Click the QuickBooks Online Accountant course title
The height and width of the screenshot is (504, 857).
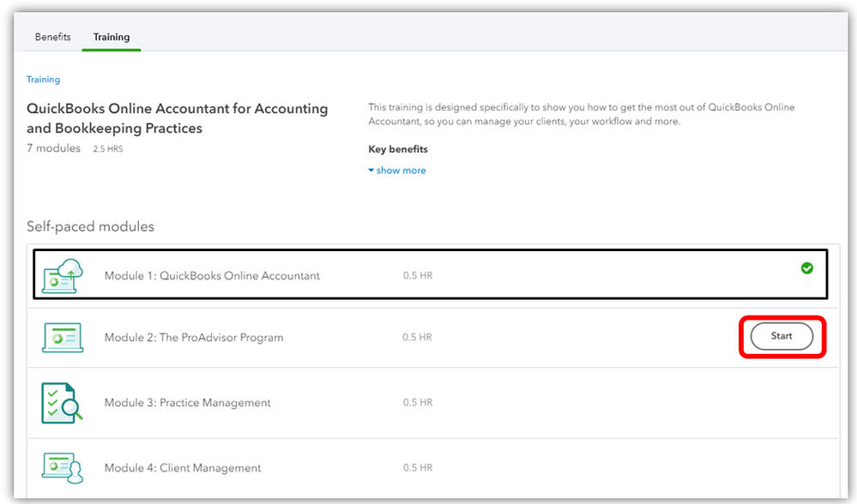(177, 118)
